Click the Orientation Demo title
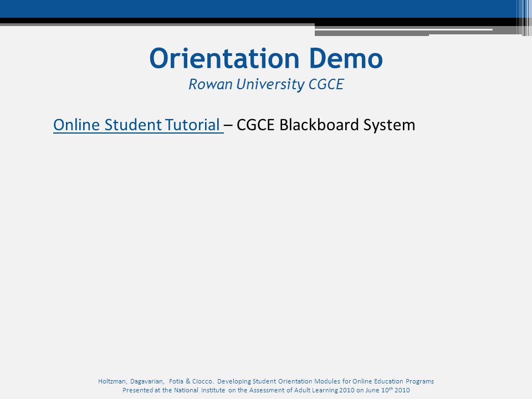 click(x=266, y=58)
